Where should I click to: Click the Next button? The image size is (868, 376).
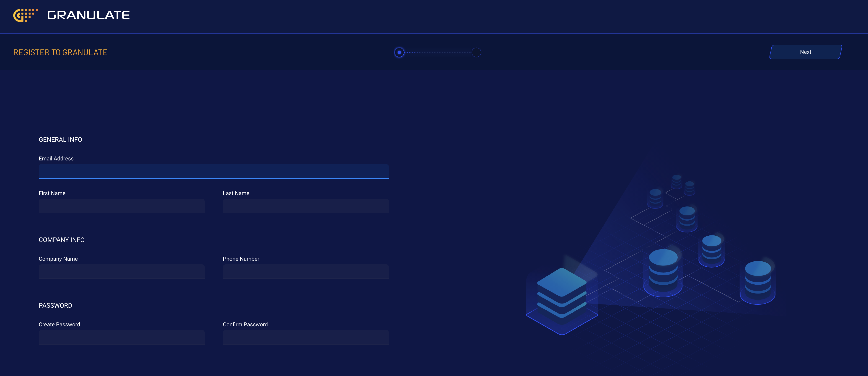(806, 52)
